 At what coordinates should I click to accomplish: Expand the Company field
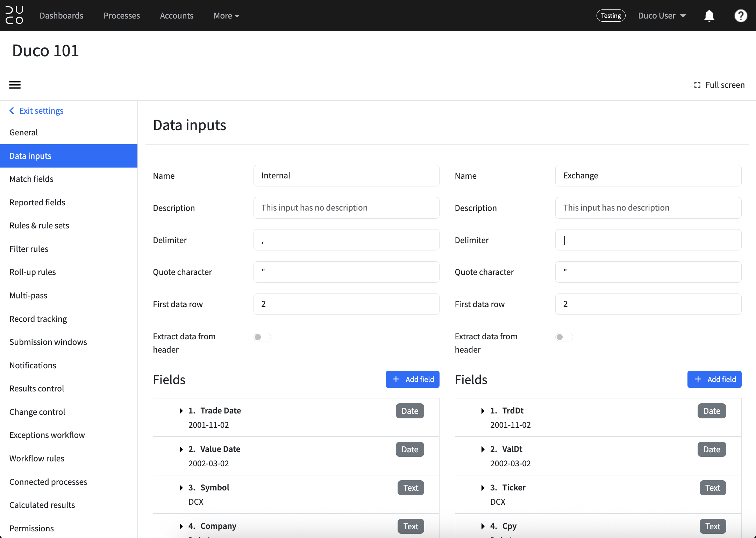181,526
